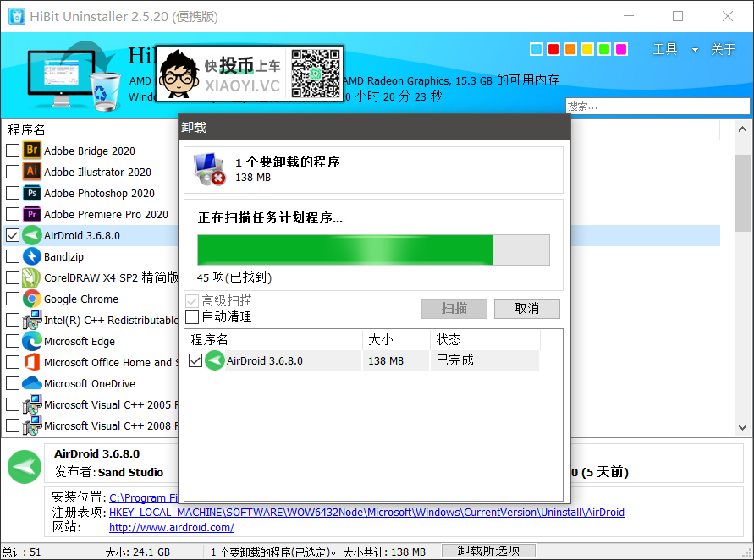Click the Intel C++ Redistributable icon

[32, 320]
